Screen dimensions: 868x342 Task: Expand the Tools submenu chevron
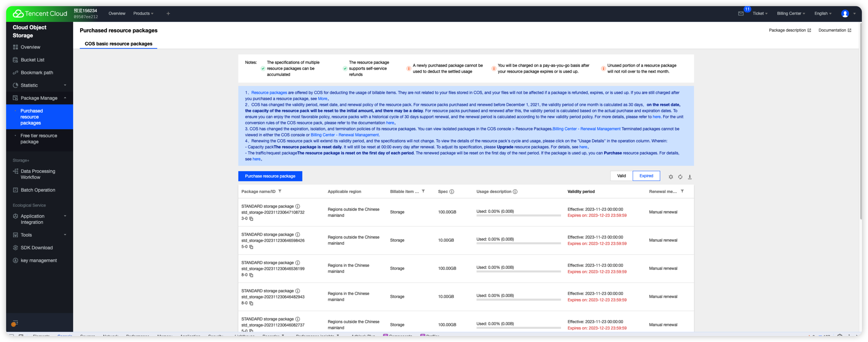pyautogui.click(x=65, y=235)
